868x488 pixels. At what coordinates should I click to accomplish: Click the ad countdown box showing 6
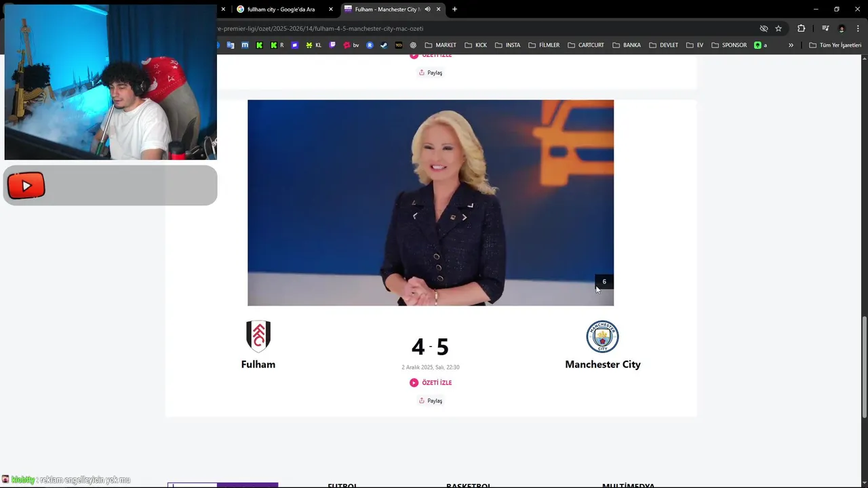[604, 282]
